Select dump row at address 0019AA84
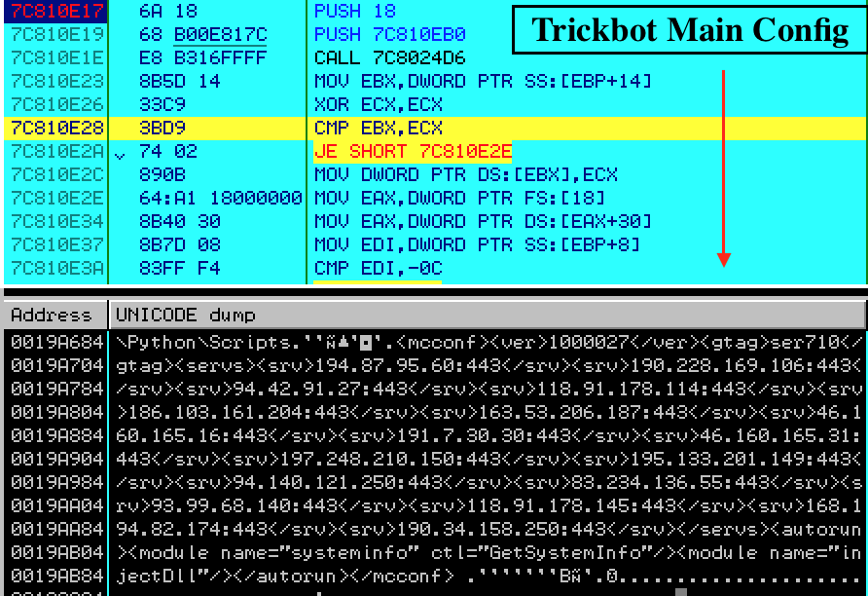 tap(435, 530)
